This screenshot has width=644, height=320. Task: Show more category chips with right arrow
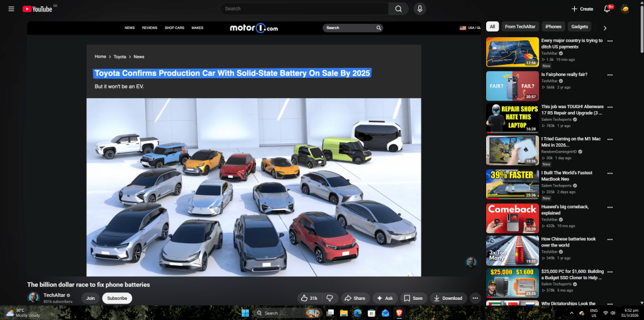[605, 27]
